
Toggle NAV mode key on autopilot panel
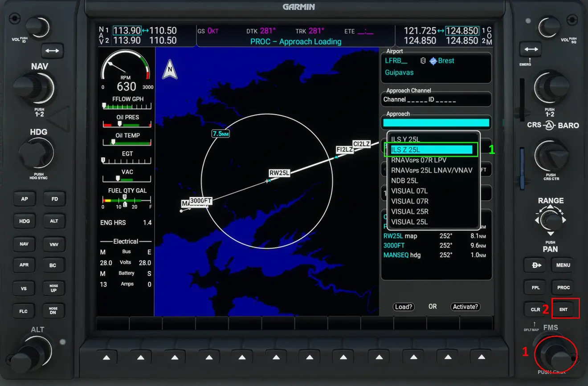point(24,244)
